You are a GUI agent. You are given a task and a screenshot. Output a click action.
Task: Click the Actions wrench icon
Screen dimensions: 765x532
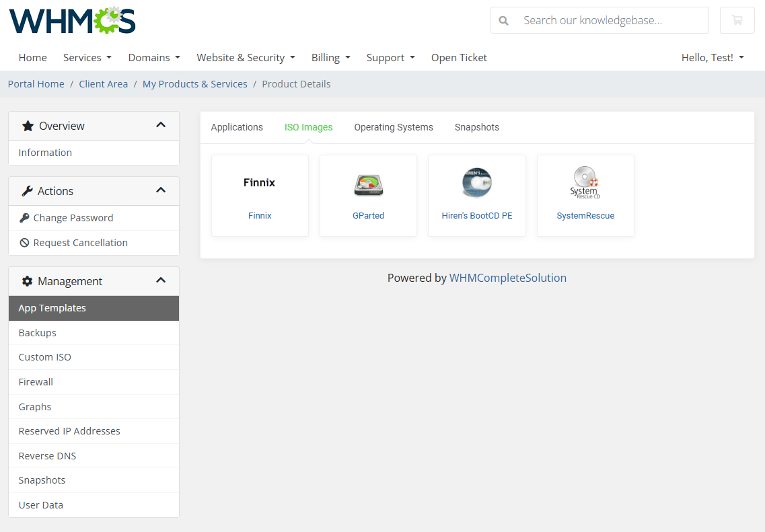point(28,191)
